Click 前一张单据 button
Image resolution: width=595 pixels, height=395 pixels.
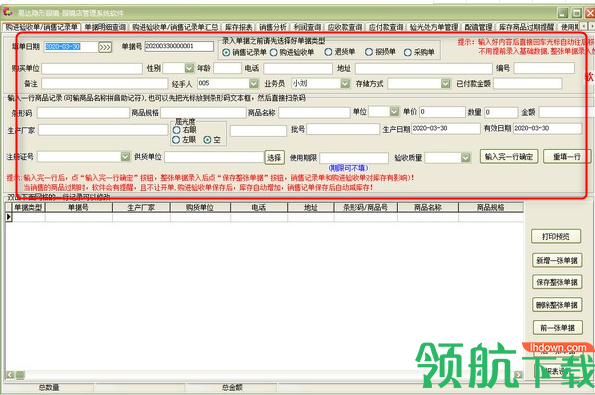[557, 327]
